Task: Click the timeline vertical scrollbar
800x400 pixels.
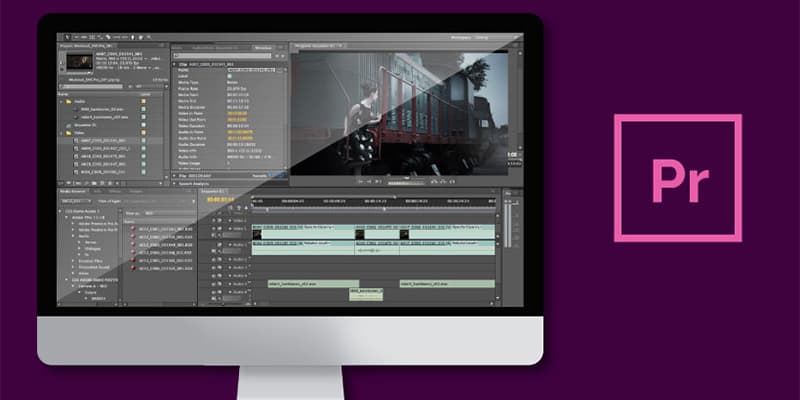Action: tap(498, 255)
